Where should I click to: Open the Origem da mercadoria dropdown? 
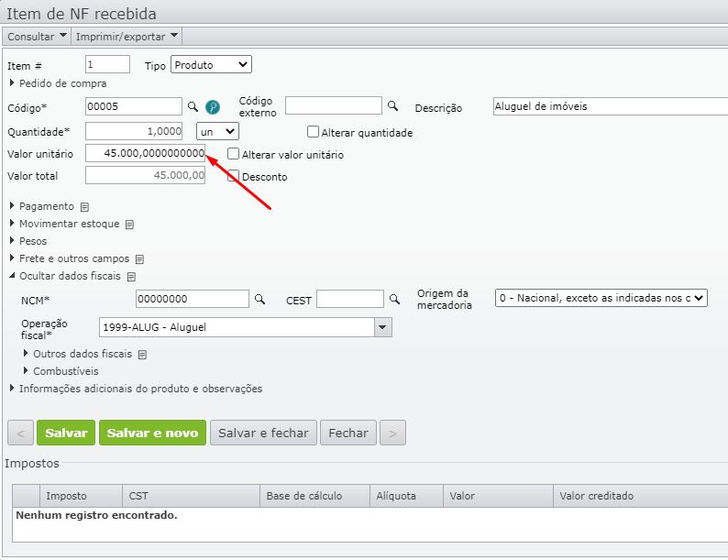(601, 298)
